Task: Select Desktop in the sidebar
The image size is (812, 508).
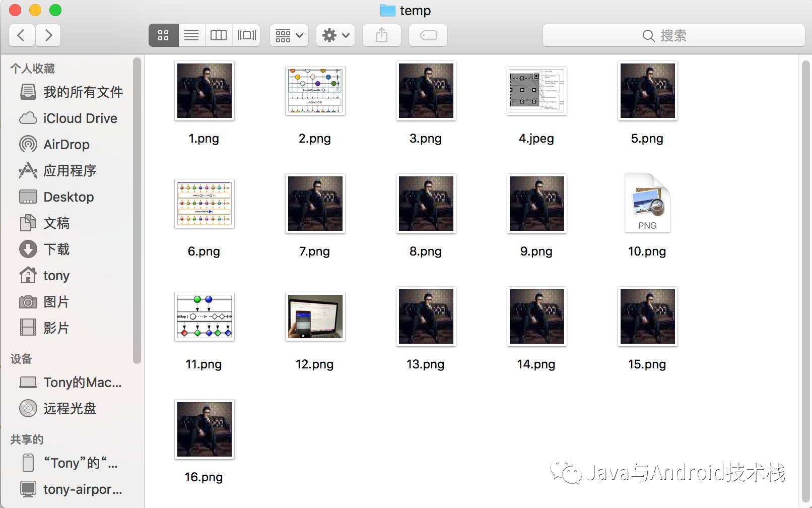Action: click(x=72, y=197)
